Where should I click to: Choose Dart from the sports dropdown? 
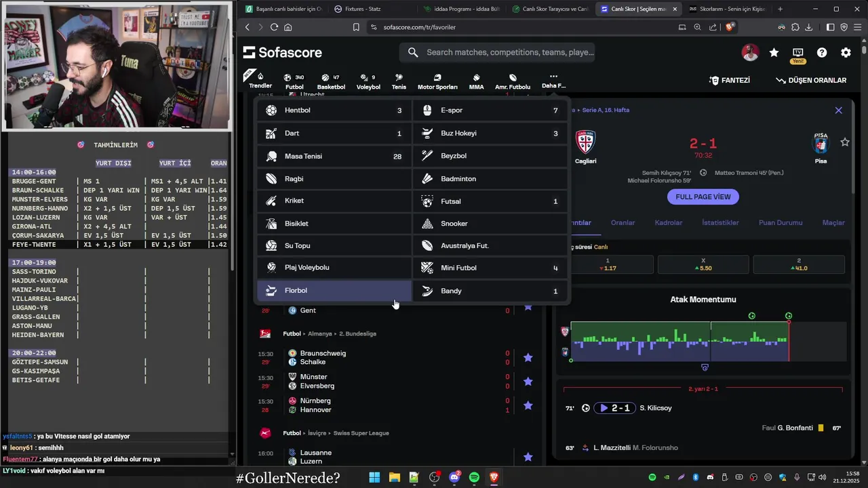(x=334, y=134)
